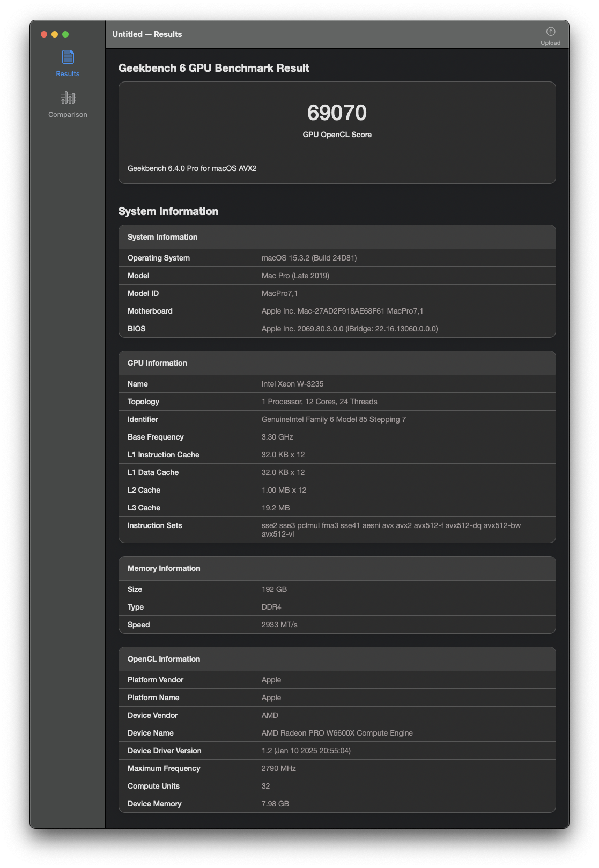
Task: Click the Instruction Sets value list
Action: [390, 529]
